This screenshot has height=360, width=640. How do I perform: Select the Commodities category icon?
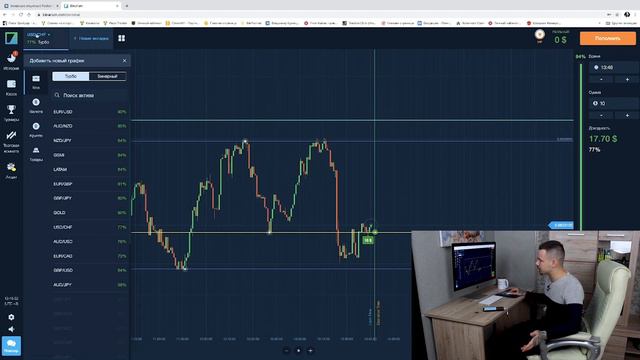36,151
